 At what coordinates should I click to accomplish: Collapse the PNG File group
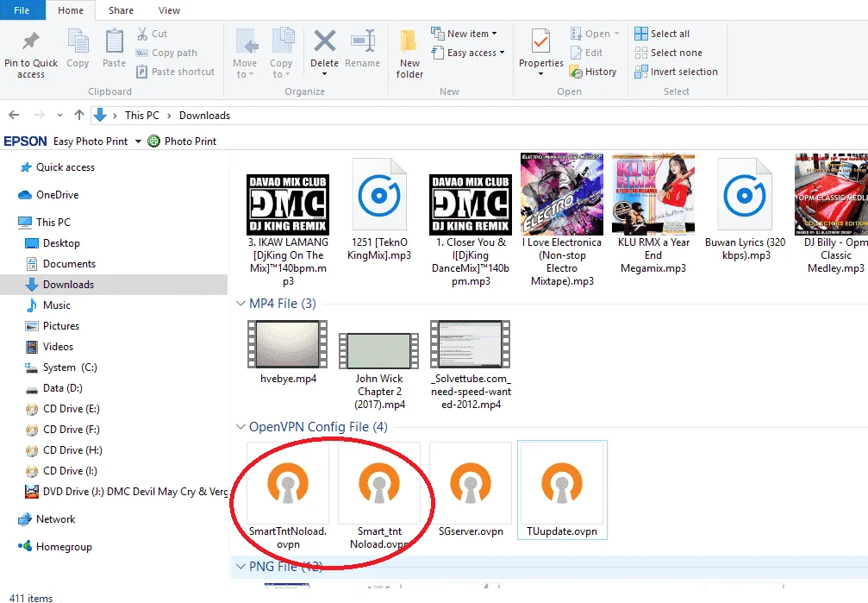(x=240, y=567)
